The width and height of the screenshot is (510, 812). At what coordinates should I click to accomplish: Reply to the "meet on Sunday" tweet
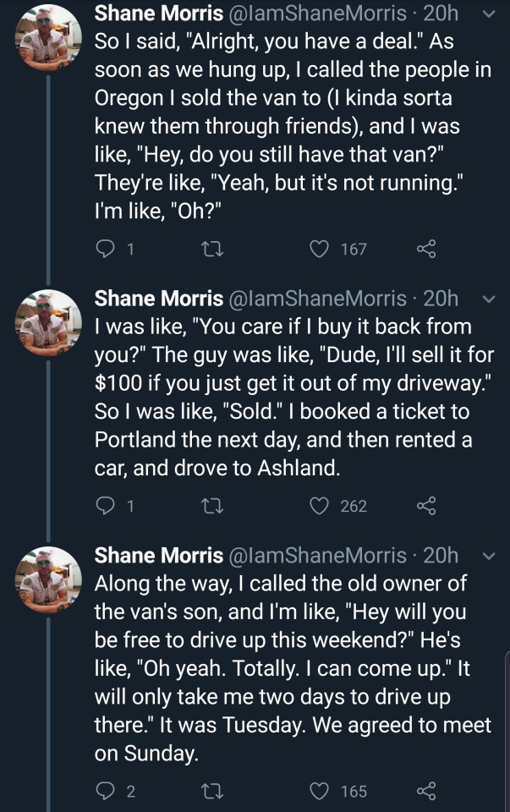tap(103, 791)
